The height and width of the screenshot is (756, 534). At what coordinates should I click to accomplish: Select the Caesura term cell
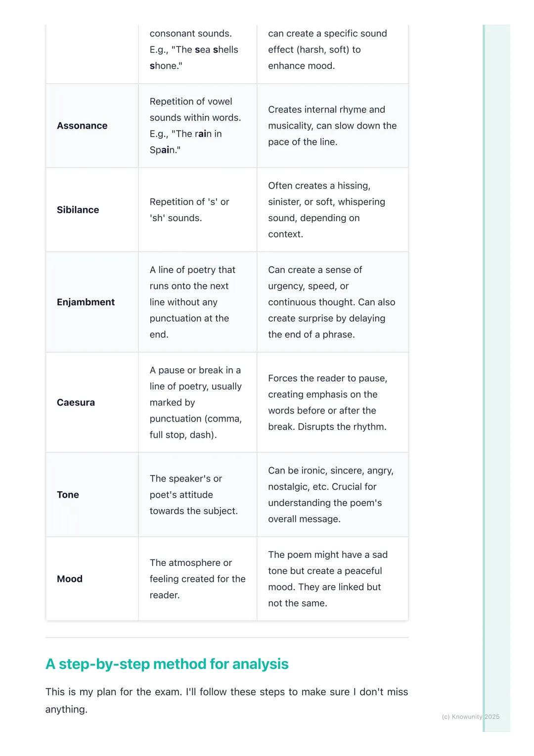(x=76, y=403)
